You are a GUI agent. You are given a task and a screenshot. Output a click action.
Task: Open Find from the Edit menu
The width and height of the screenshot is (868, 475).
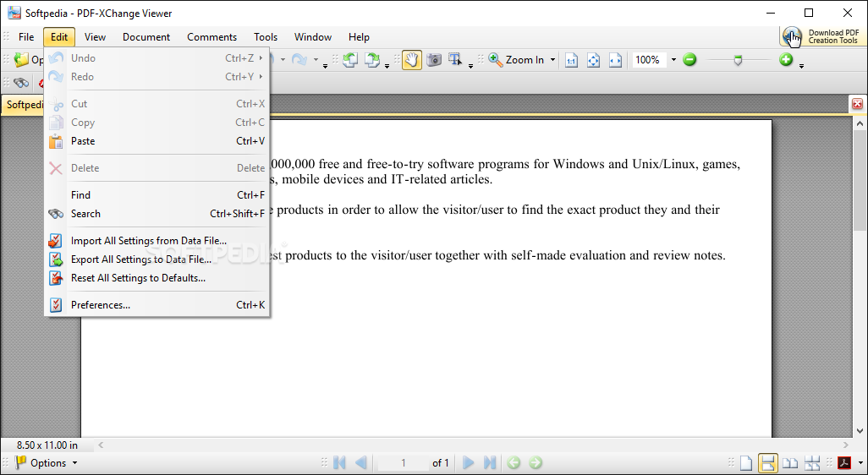pos(157,195)
